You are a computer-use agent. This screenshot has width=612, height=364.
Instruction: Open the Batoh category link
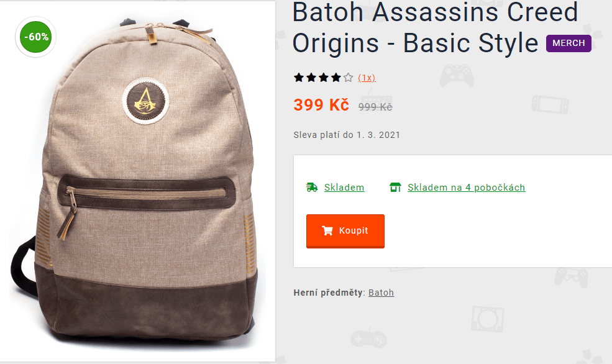[x=381, y=293]
